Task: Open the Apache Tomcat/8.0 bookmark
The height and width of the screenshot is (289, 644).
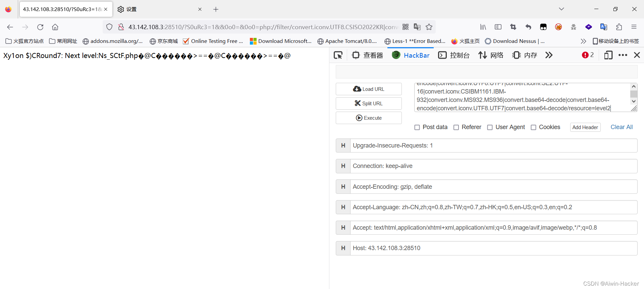Action: [x=347, y=41]
